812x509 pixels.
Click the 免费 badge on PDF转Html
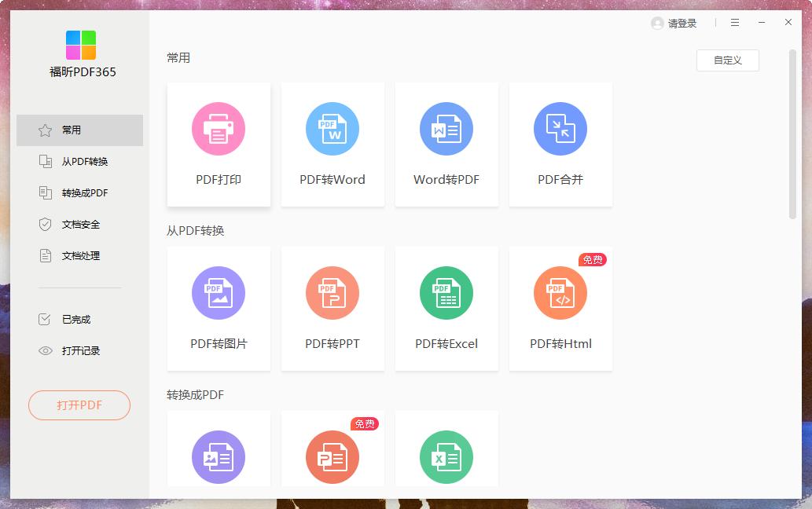pyautogui.click(x=593, y=260)
